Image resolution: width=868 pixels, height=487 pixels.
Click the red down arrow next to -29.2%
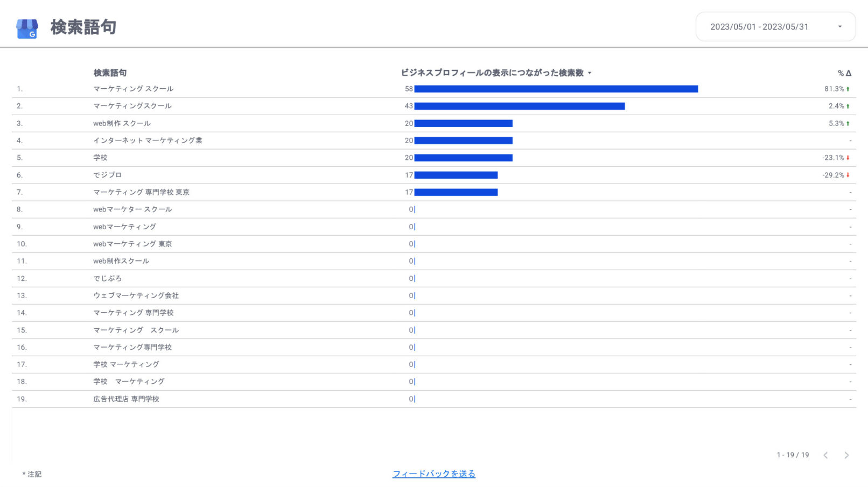(848, 175)
